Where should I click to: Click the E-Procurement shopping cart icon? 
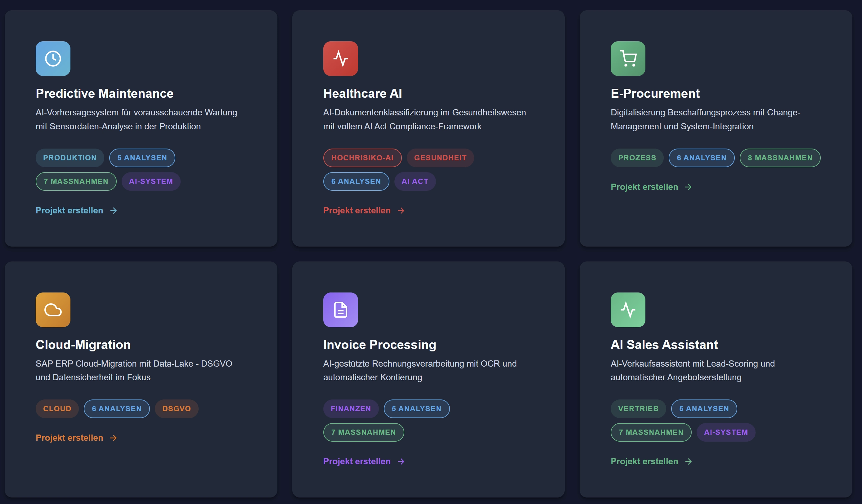tap(628, 59)
